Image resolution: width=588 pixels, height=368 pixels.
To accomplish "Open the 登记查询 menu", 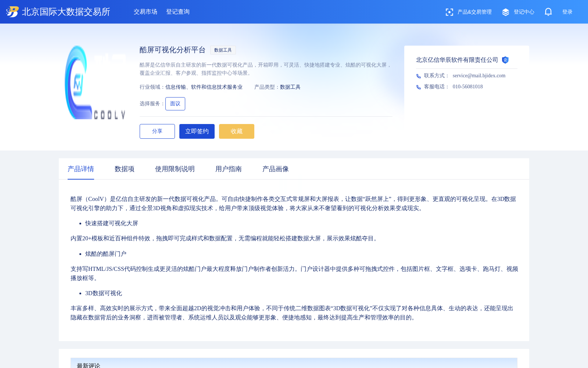I will (178, 12).
